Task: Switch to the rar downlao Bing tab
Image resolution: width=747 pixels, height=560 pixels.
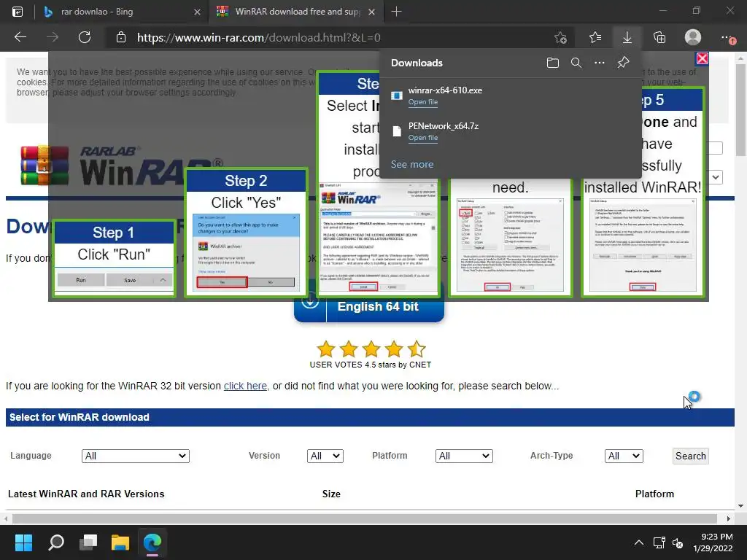Action: click(121, 12)
